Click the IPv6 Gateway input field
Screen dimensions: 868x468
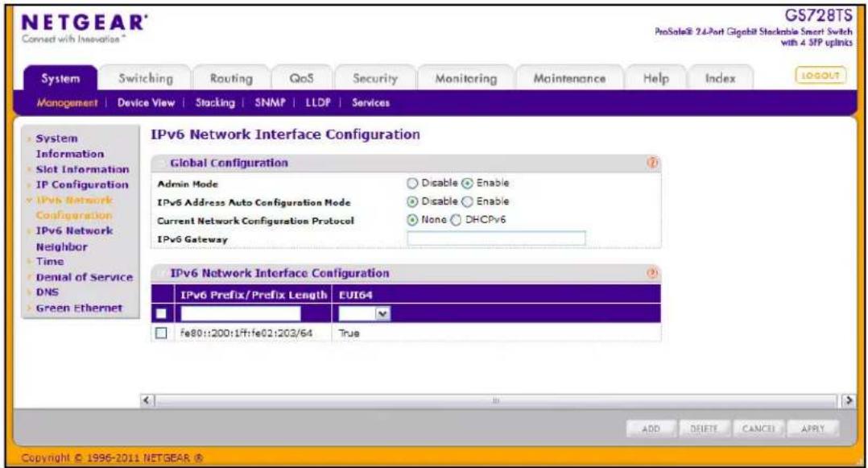click(x=496, y=238)
